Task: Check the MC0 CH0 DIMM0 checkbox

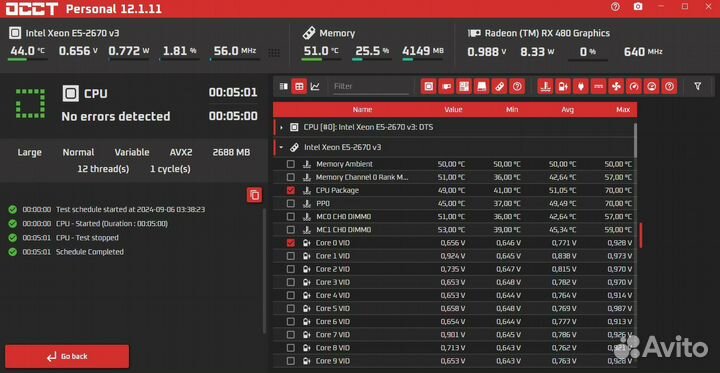Action: pyautogui.click(x=291, y=216)
